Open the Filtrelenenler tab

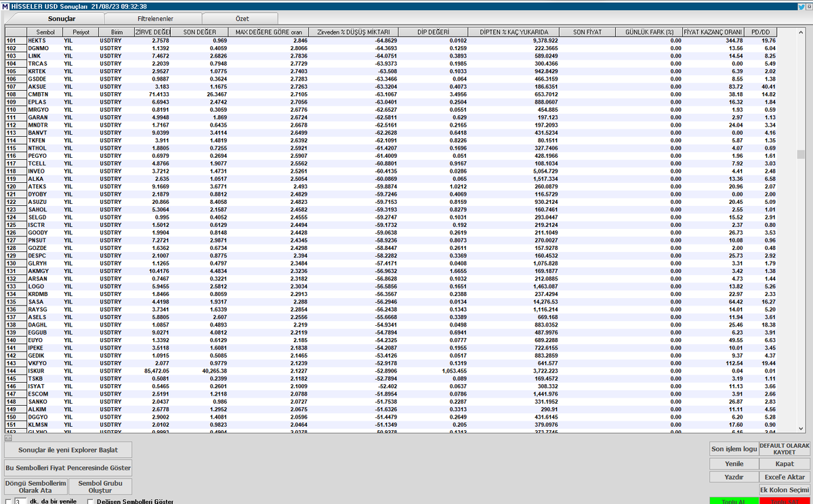(154, 18)
